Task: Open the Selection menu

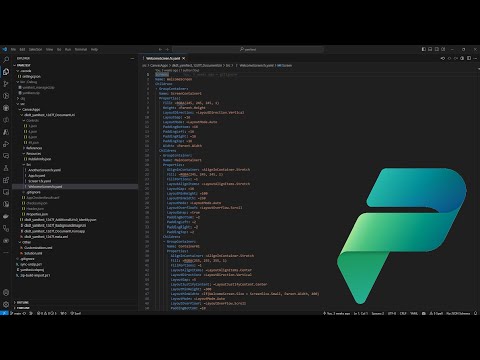Action: tap(35, 49)
